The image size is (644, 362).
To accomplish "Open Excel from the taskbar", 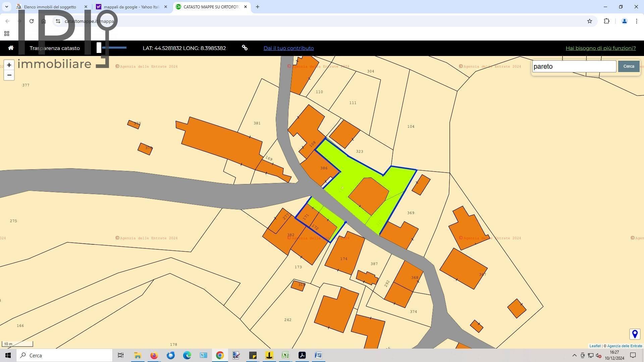I will click(285, 355).
